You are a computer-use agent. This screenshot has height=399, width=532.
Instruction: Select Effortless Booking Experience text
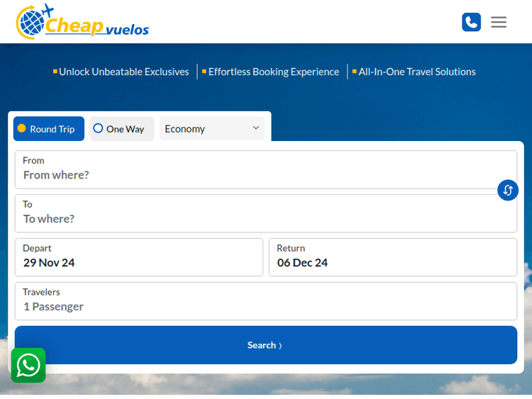tap(273, 72)
